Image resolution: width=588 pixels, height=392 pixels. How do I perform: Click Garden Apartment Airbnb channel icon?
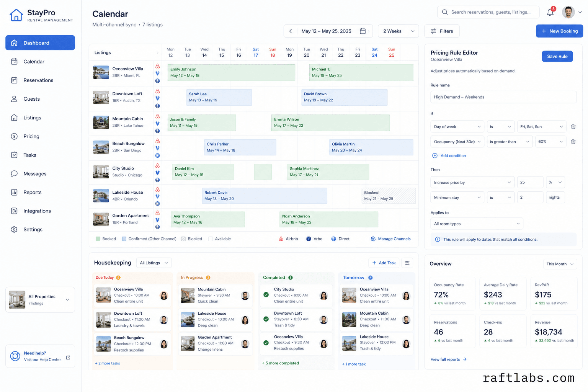[x=157, y=213]
